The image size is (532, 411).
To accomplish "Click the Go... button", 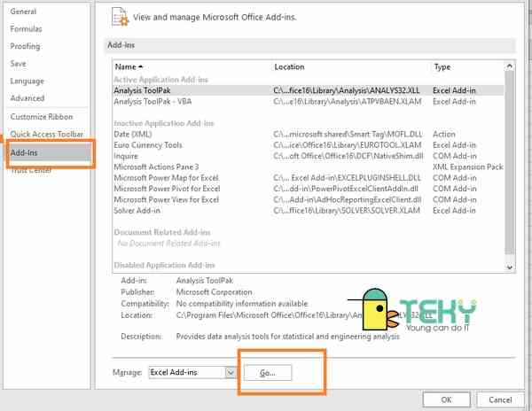I will tap(268, 373).
